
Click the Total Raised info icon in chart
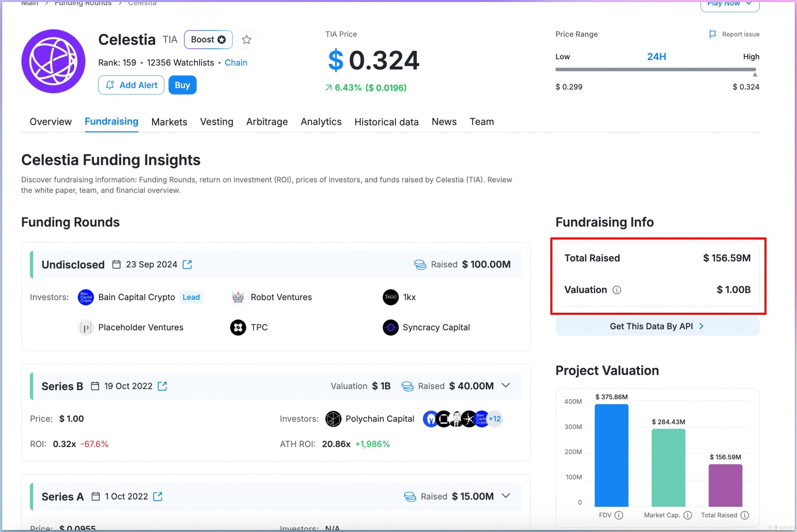click(x=744, y=515)
